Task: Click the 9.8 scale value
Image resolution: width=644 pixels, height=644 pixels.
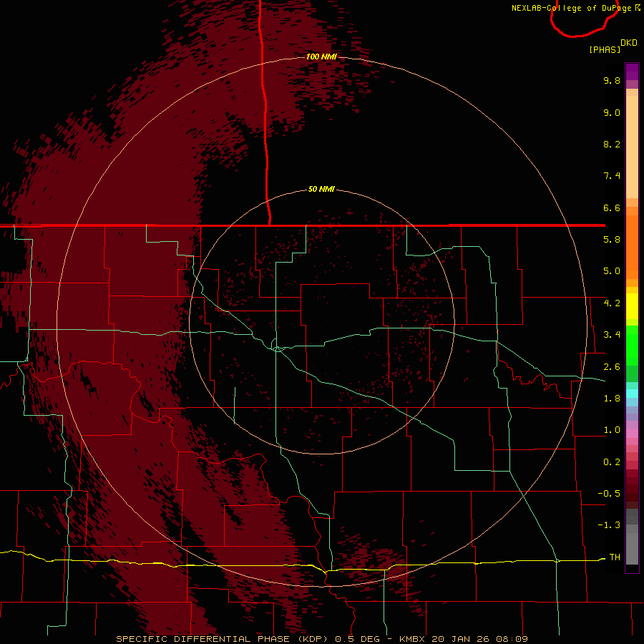Action: (x=612, y=80)
